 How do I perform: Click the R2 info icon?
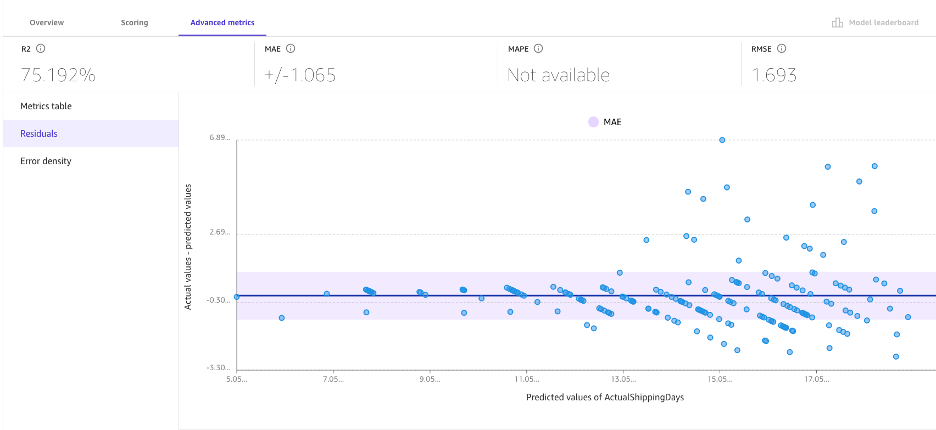click(42, 48)
